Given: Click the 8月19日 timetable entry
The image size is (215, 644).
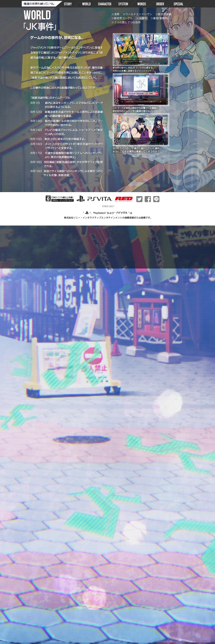Looking at the screenshot, I should (67, 173).
